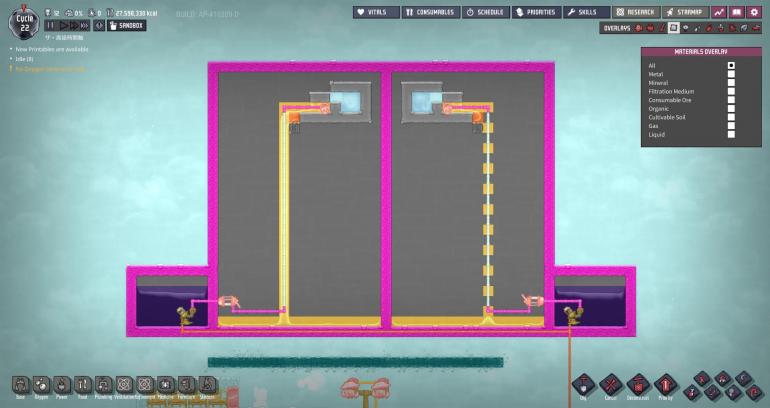Image resolution: width=770 pixels, height=408 pixels.
Task: Select the Consumable Ore filter
Action: (731, 100)
